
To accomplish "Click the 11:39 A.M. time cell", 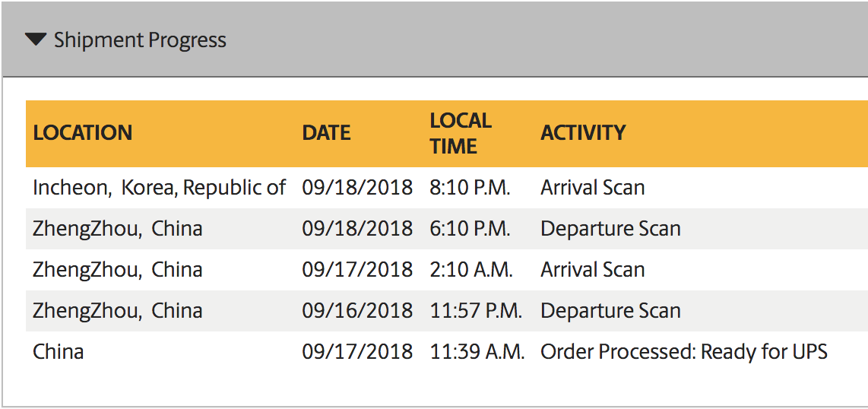I will [477, 351].
